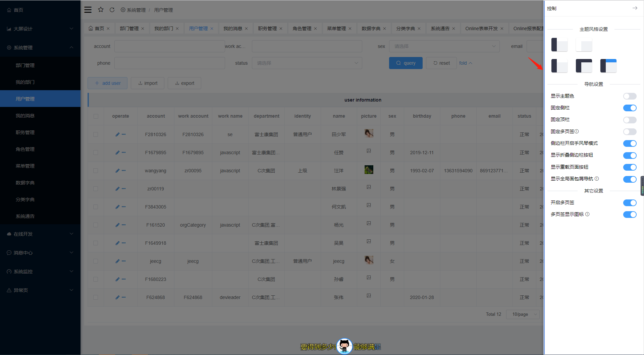Check the select-all header checkbox
The height and width of the screenshot is (355, 644).
(x=96, y=116)
